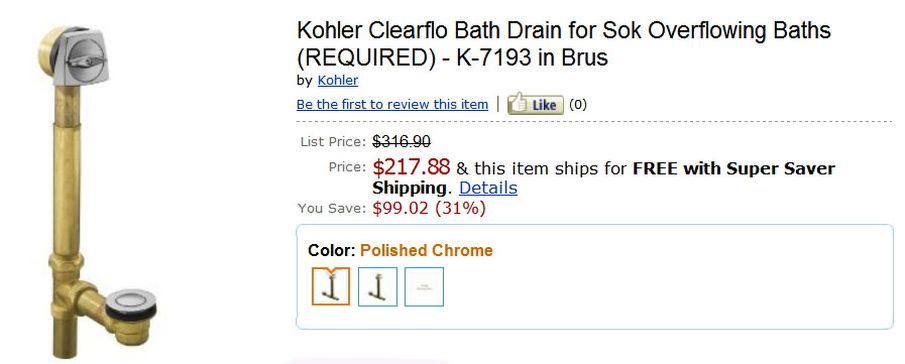Choose the second color swatch thumbnail
The image size is (905, 364).
(x=377, y=286)
